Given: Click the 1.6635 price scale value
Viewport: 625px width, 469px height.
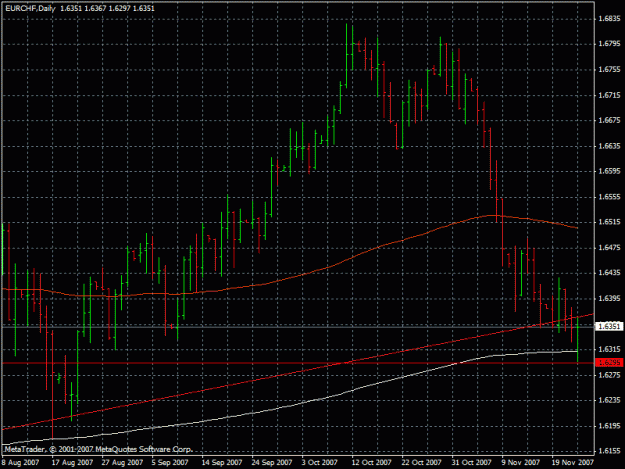Looking at the screenshot, I should click(x=610, y=146).
